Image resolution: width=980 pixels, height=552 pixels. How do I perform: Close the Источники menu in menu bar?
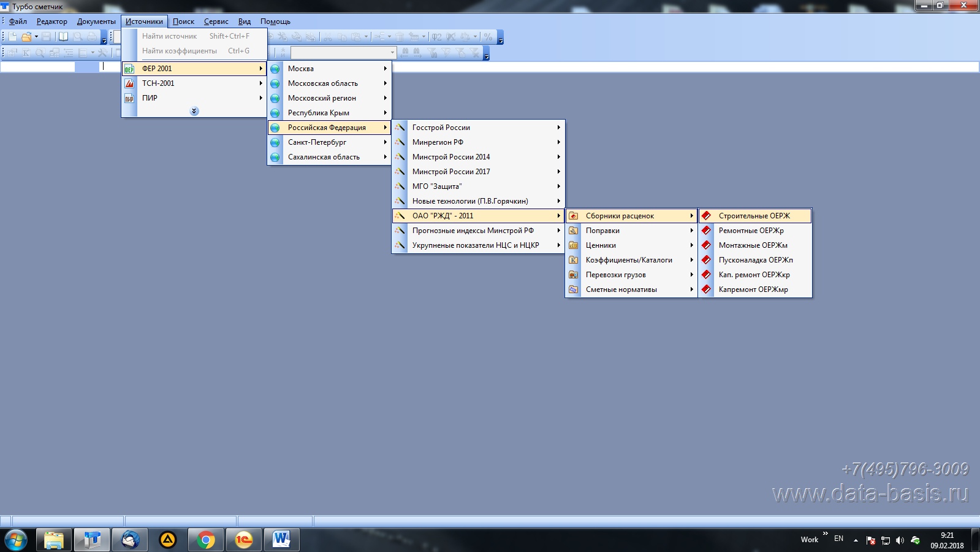(144, 21)
